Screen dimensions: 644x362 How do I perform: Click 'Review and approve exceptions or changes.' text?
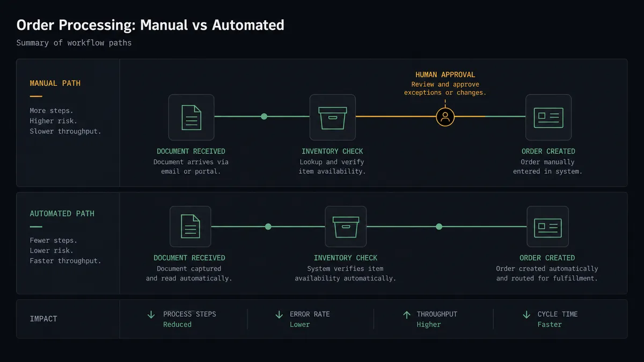(x=445, y=88)
